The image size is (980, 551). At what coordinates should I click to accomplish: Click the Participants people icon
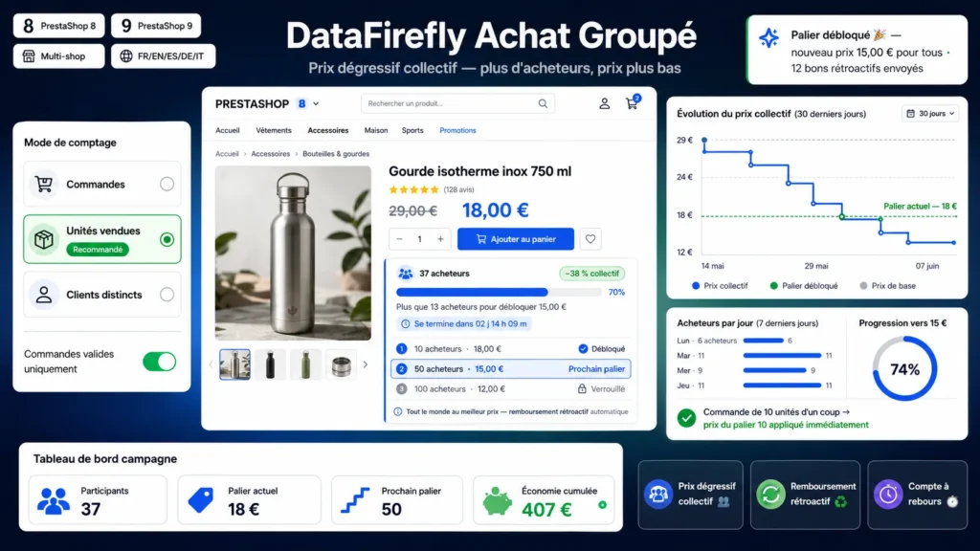tap(54, 500)
